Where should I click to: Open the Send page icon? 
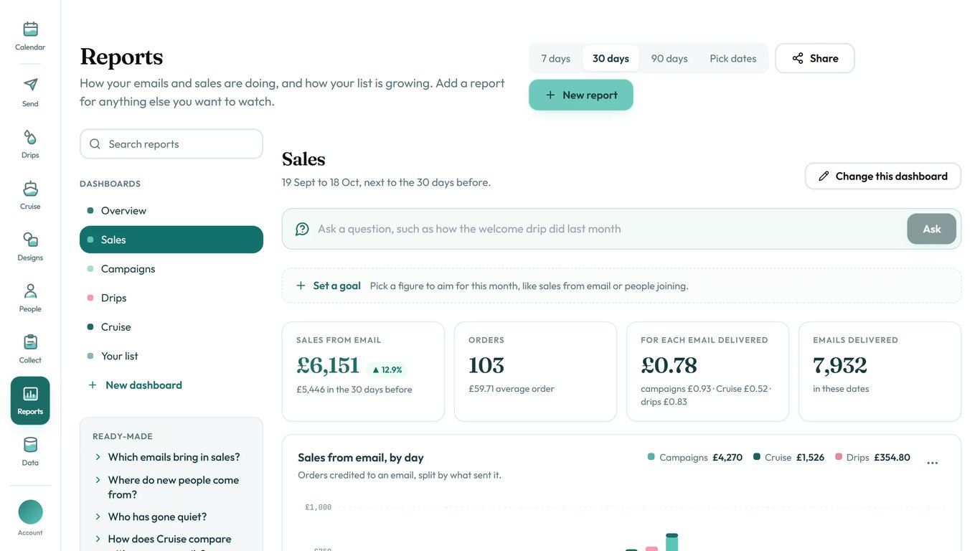[x=30, y=93]
